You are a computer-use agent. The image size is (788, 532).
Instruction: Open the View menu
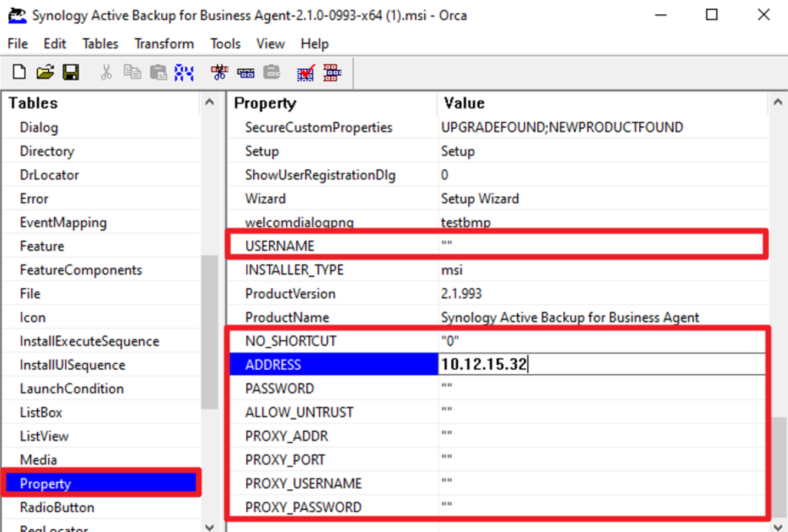(x=270, y=44)
